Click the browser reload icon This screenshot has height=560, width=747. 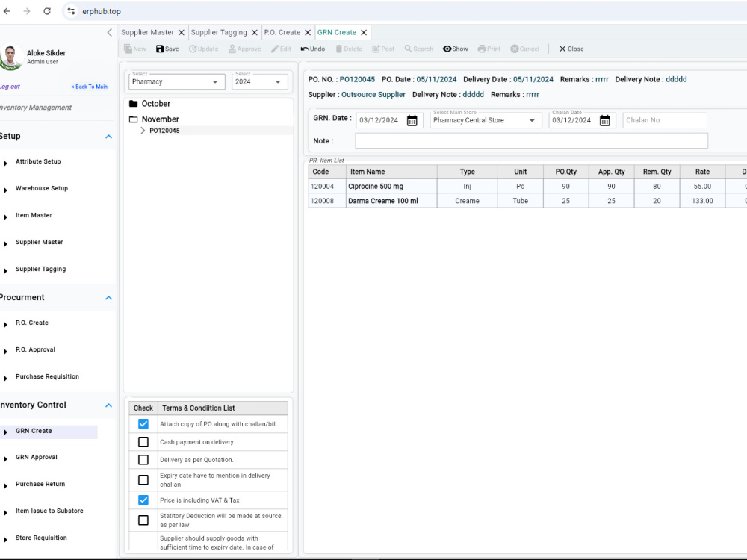coord(47,11)
